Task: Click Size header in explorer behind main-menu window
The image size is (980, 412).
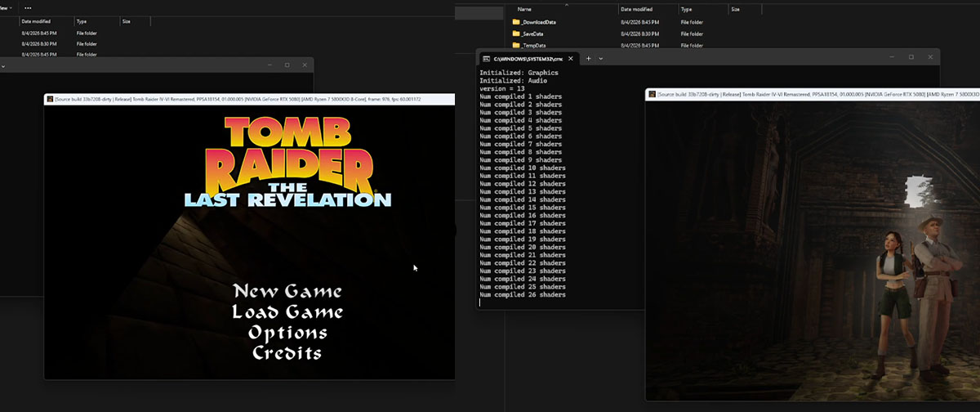Action: [x=127, y=21]
